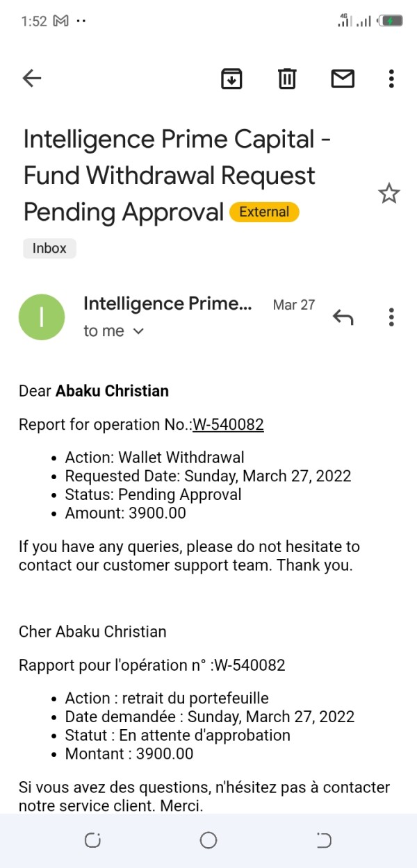417x868 pixels.
Task: Delete email with trash icon
Action: (287, 78)
